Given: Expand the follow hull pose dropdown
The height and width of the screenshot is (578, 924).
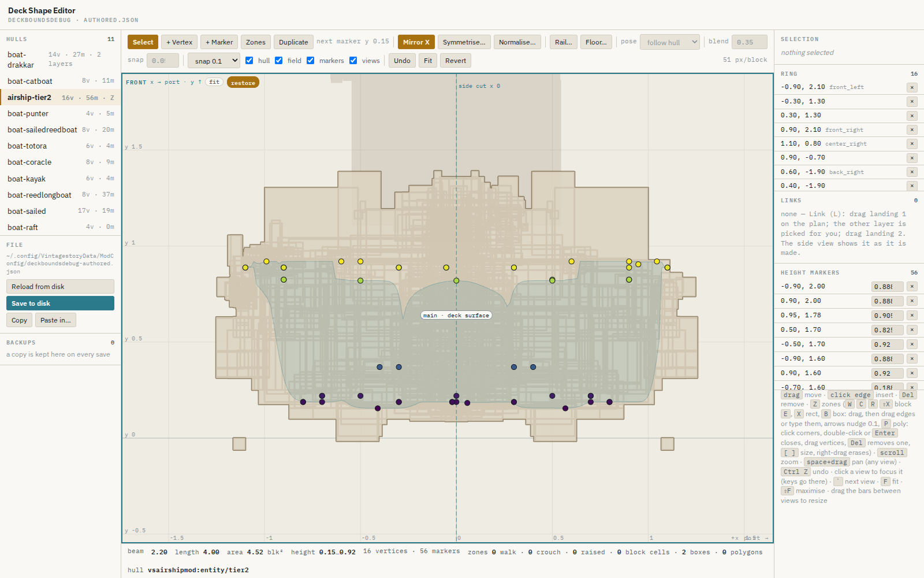Looking at the screenshot, I should point(670,42).
